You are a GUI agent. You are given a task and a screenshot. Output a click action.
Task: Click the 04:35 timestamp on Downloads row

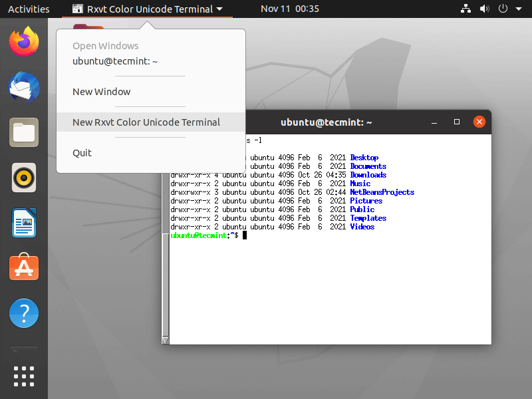point(336,175)
